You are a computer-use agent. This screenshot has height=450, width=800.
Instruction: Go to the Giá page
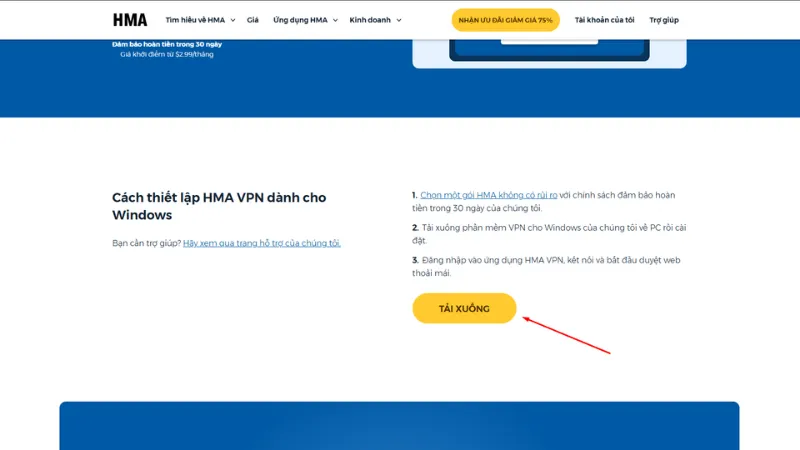[253, 20]
